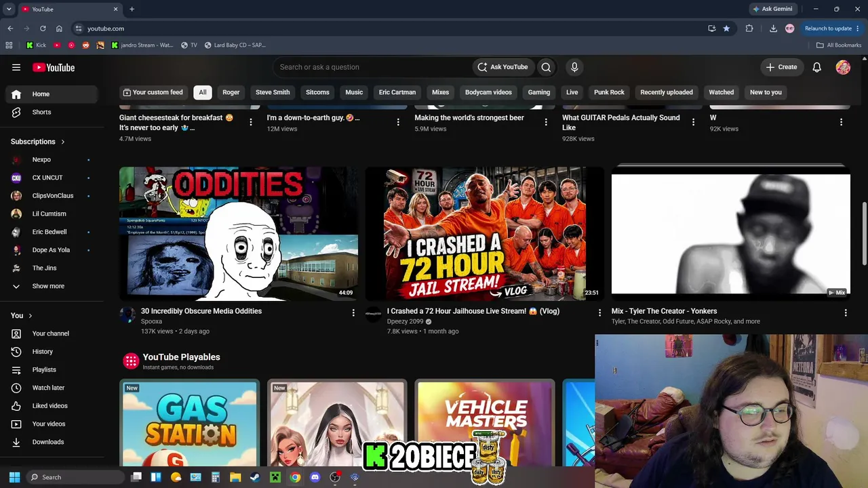Open options for 30 Incredibly Obscure Media Oddities
The width and height of the screenshot is (868, 488).
pos(353,312)
